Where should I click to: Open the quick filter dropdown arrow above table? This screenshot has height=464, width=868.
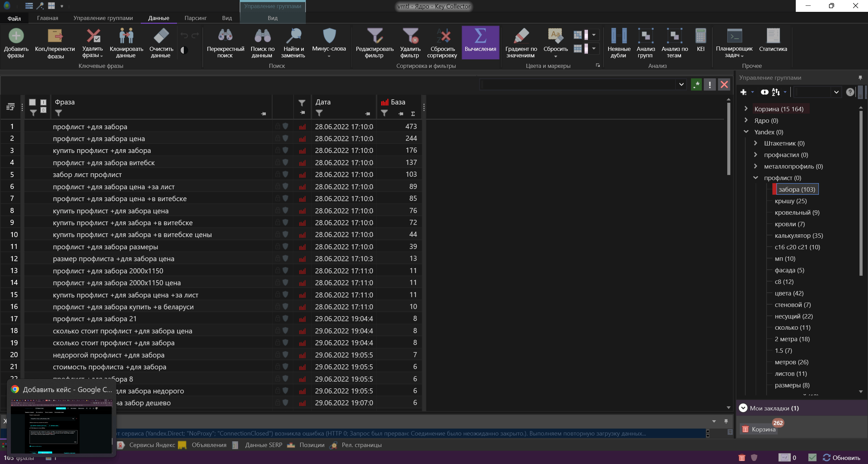coord(681,84)
